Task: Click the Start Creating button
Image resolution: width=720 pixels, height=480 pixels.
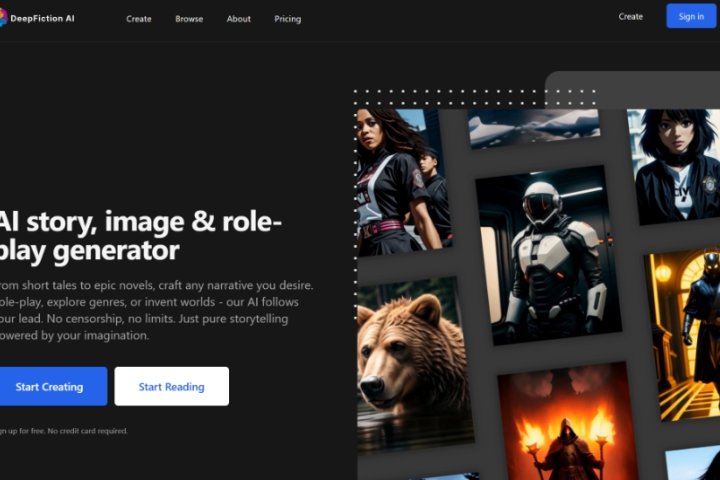Action: click(53, 386)
